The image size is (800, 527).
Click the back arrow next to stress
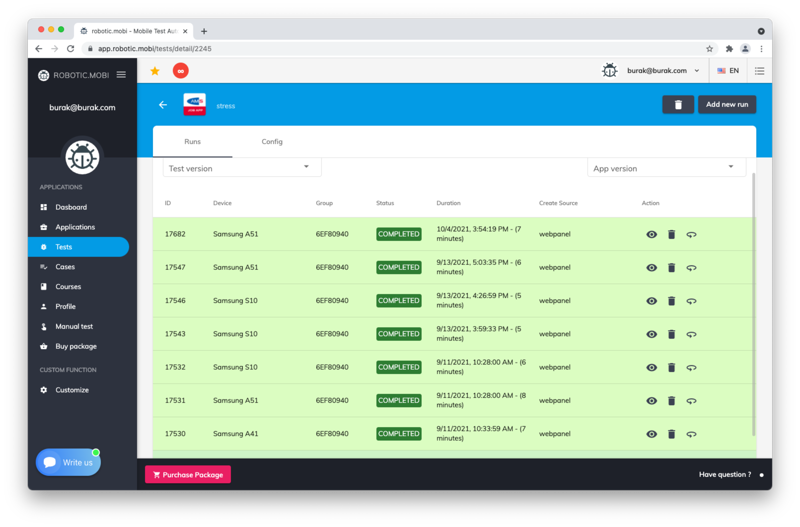[163, 105]
